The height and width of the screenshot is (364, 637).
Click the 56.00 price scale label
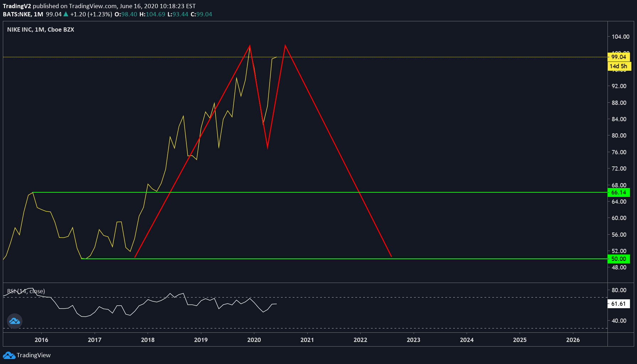click(x=619, y=235)
